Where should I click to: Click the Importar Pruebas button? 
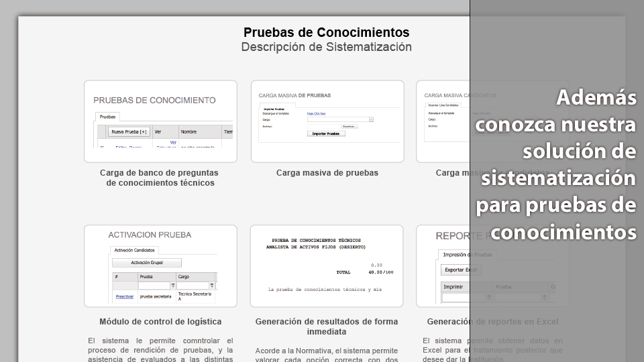pos(327,133)
